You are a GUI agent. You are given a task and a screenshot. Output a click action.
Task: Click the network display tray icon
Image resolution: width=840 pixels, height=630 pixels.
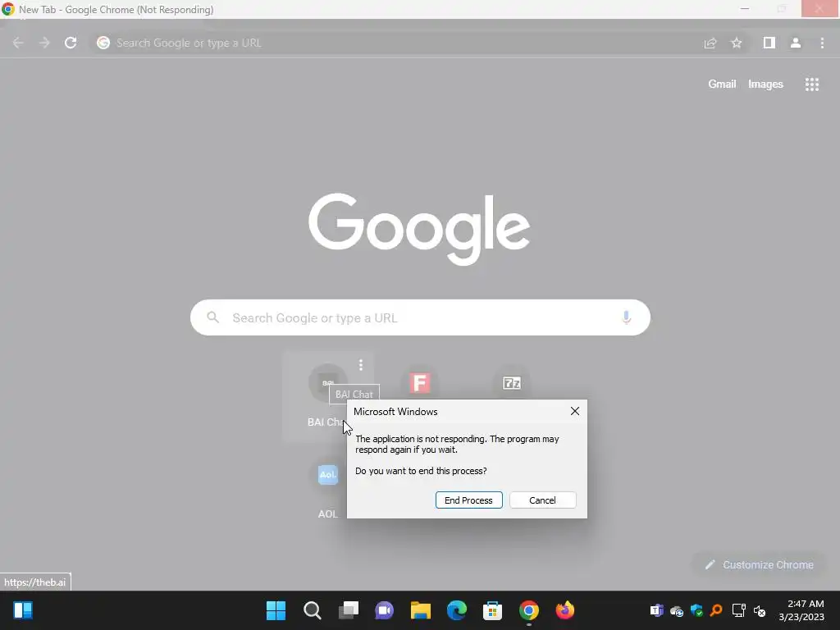click(739, 610)
